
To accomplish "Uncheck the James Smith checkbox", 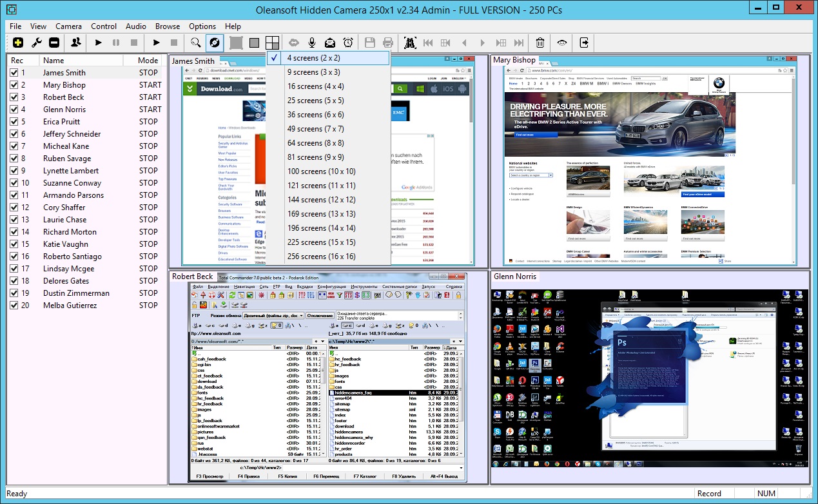I will pos(14,73).
